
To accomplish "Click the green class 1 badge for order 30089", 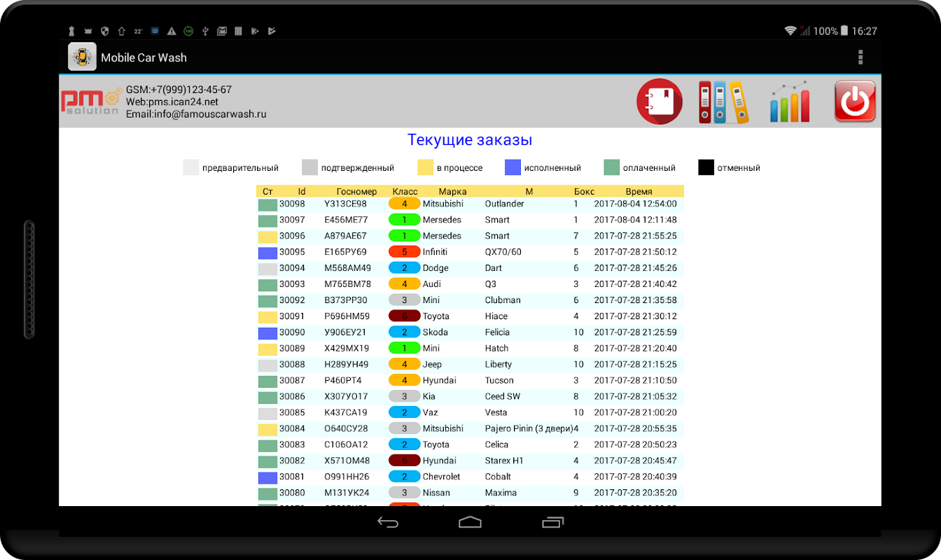I will point(405,349).
